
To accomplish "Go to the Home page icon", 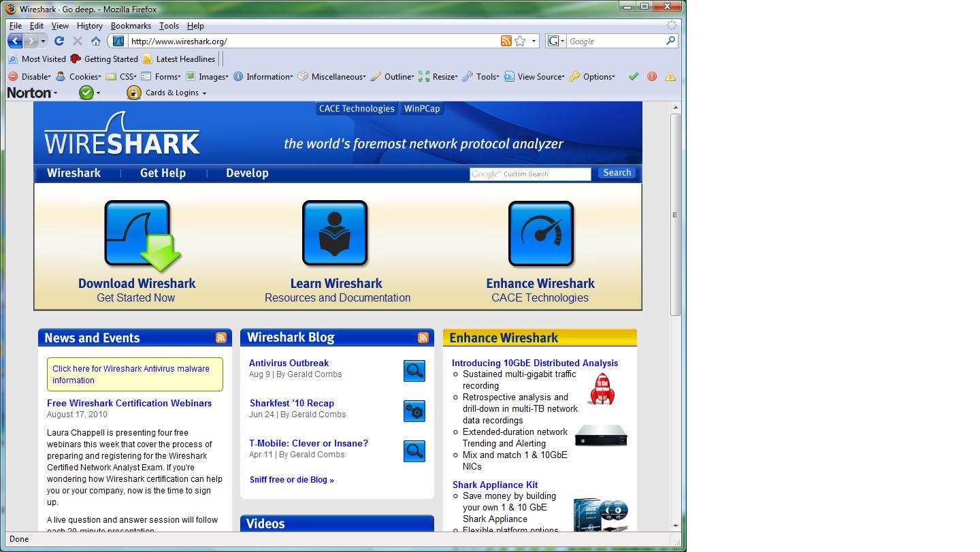I will [96, 41].
